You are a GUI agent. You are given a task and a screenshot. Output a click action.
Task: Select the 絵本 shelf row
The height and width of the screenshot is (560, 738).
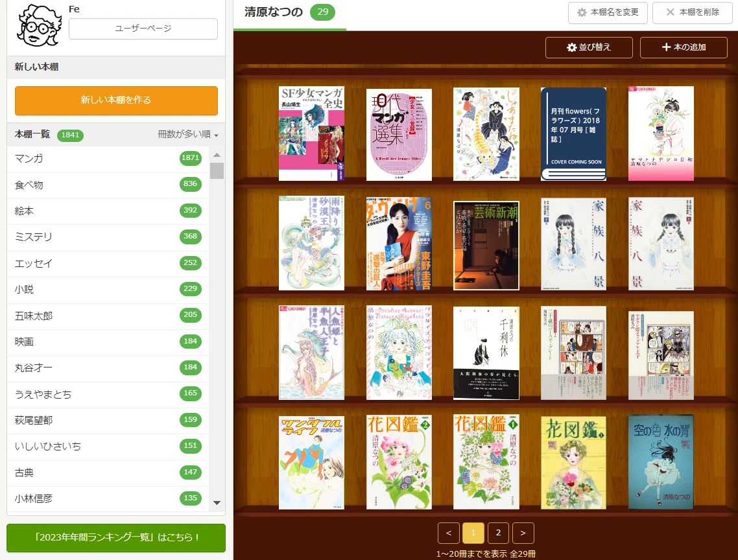point(108,211)
